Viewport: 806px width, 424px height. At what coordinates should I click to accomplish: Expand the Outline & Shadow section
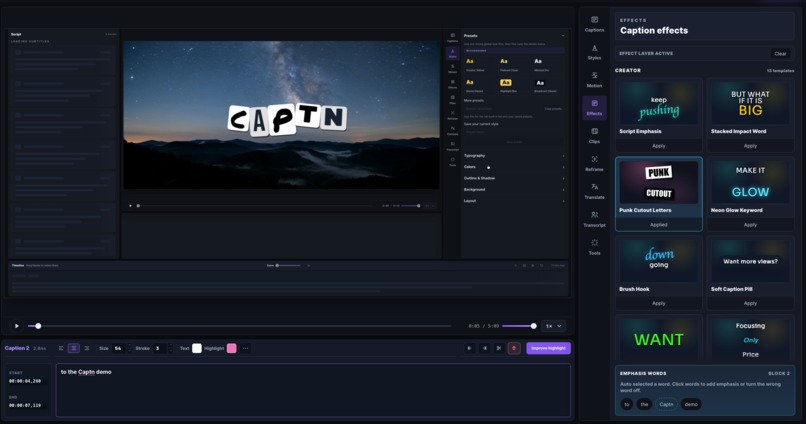tap(514, 178)
